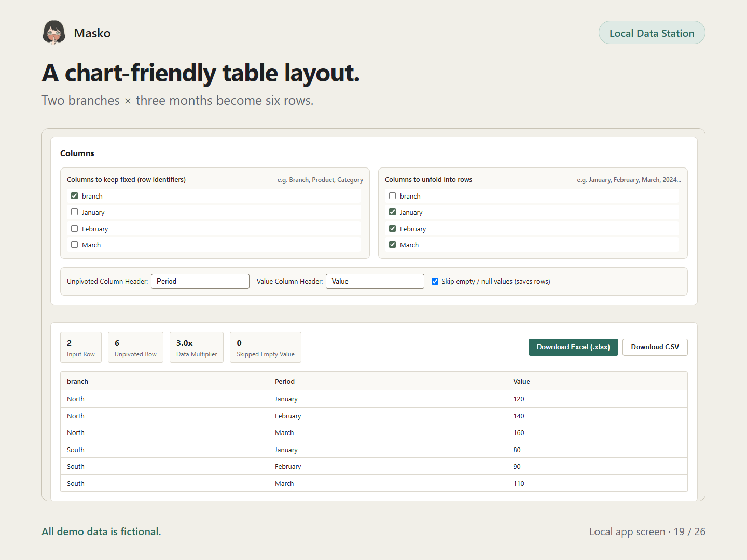Toggle Skip empty / null values checkbox

[435, 282]
